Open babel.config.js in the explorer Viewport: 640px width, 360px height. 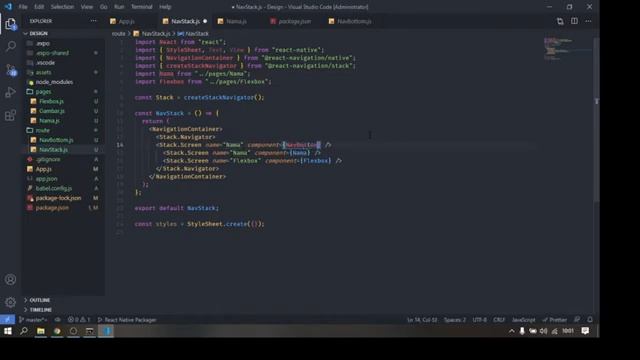[53, 188]
